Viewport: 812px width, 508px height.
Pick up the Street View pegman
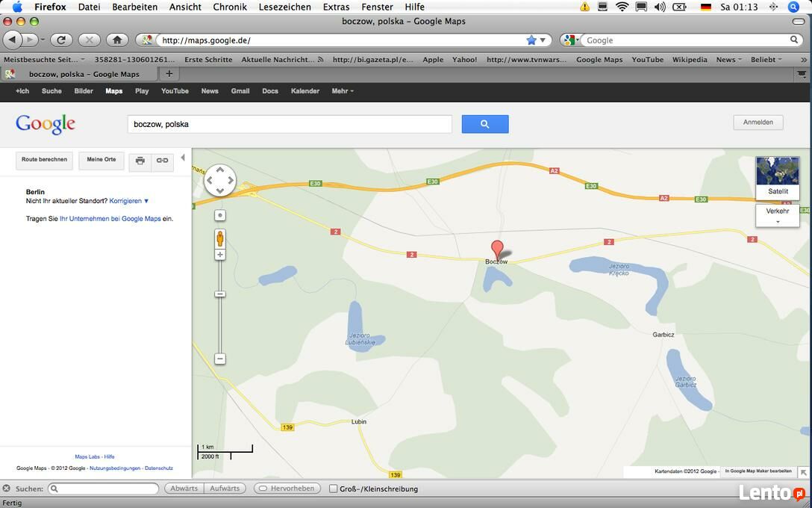(220, 238)
